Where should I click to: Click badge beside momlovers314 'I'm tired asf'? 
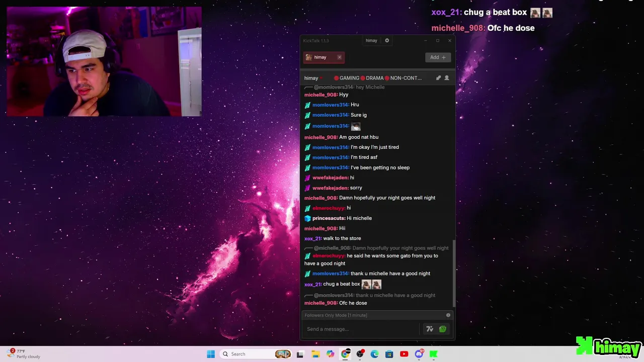(x=307, y=157)
